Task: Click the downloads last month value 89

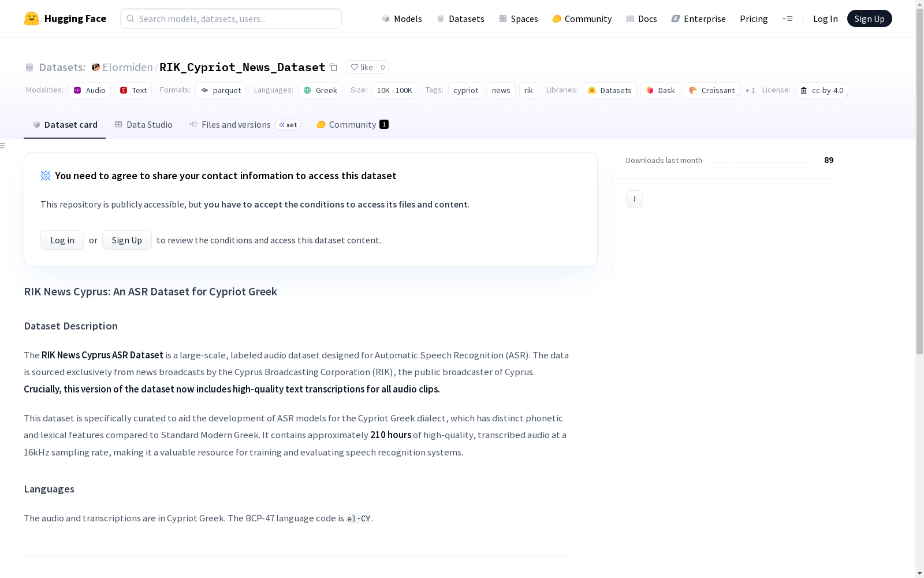Action: coord(829,160)
